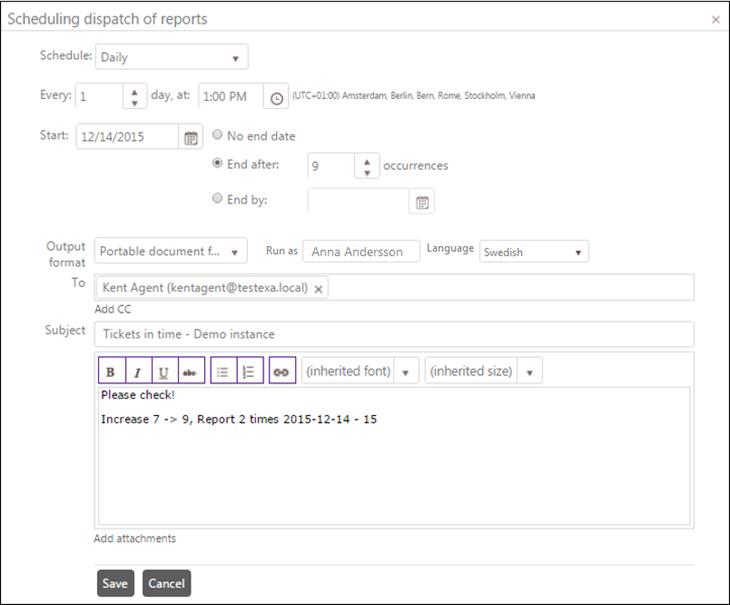
Task: Open the Start date calendar picker
Action: [191, 138]
